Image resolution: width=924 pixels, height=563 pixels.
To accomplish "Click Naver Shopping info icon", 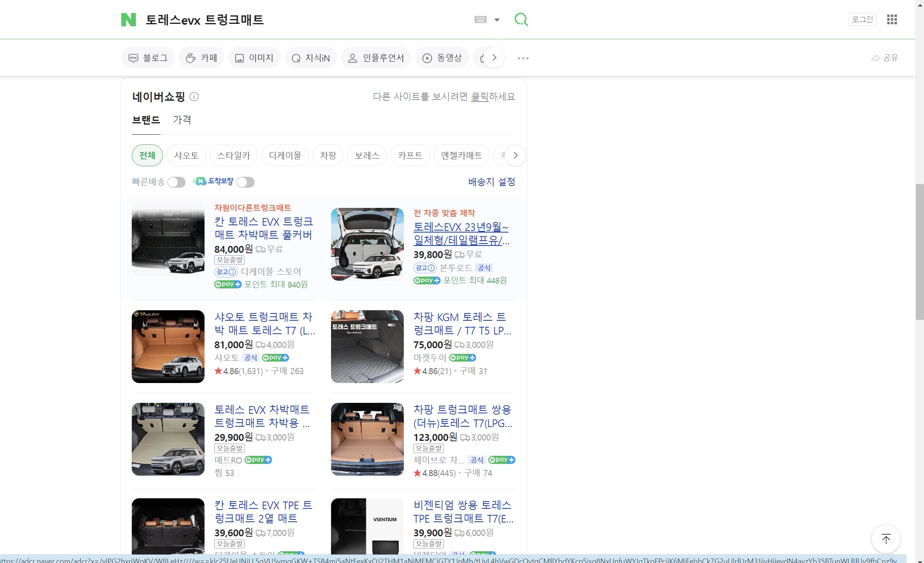I will [x=194, y=97].
